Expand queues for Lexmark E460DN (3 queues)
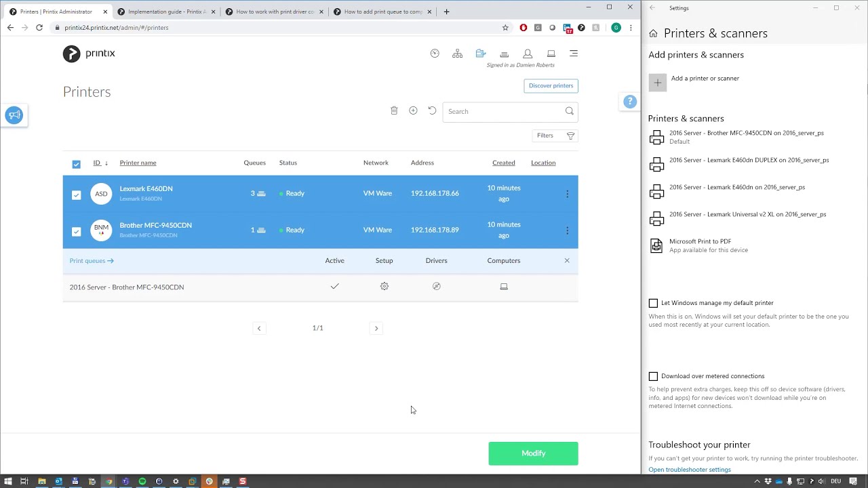Screen dimensions: 868x488 pos(258,193)
